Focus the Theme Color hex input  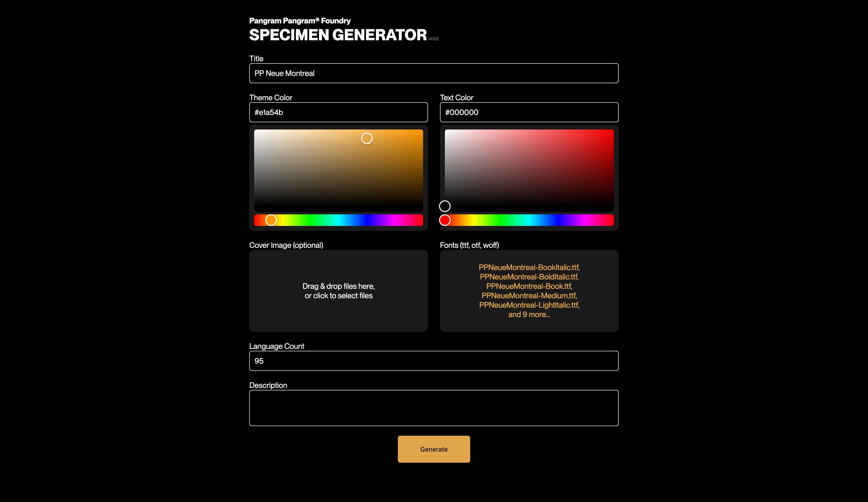pyautogui.click(x=338, y=112)
